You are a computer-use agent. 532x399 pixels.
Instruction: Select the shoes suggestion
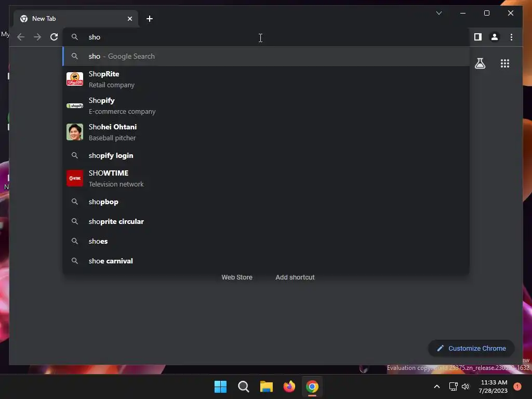click(266, 241)
